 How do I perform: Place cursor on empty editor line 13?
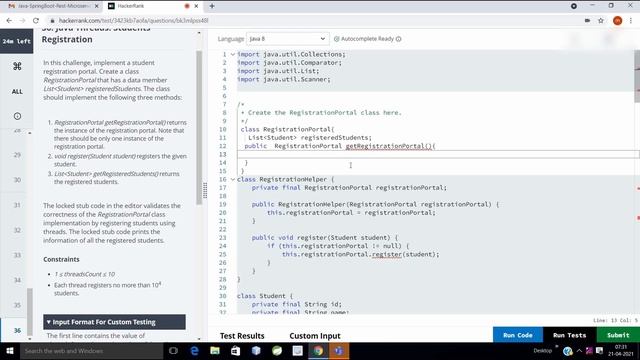437,154
